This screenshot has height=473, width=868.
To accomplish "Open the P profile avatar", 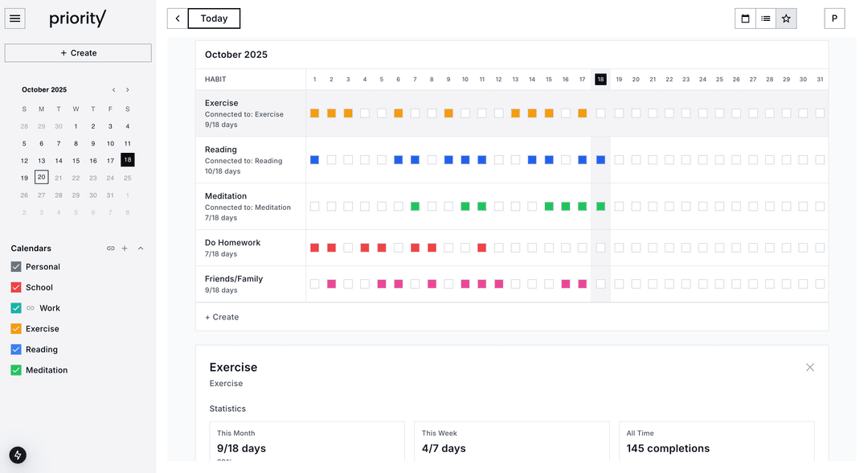I will 834,19.
